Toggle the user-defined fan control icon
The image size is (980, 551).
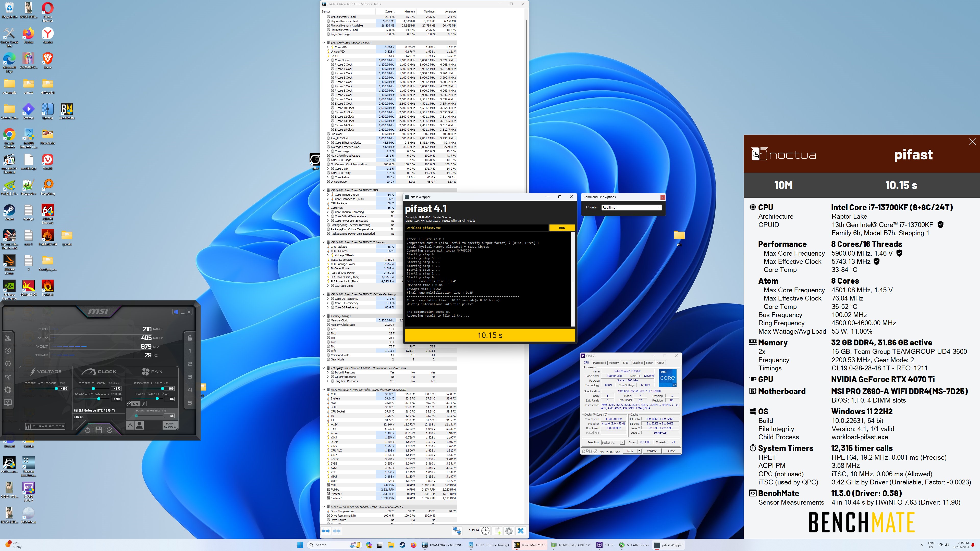coord(140,425)
